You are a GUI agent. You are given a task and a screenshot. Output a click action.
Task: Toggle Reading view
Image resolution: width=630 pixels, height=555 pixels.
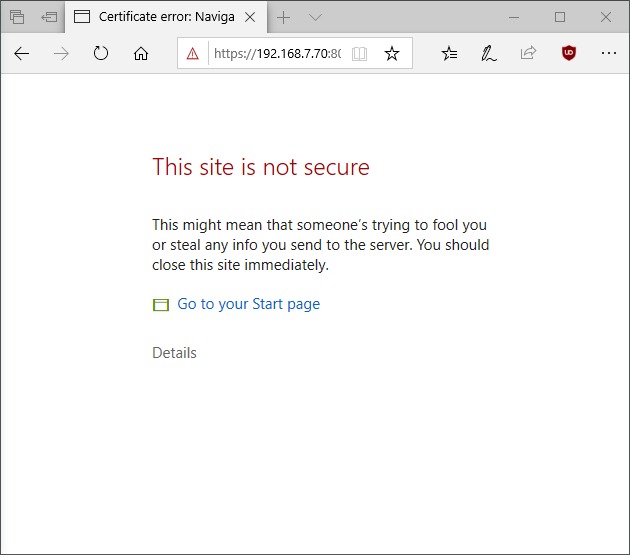coord(359,54)
